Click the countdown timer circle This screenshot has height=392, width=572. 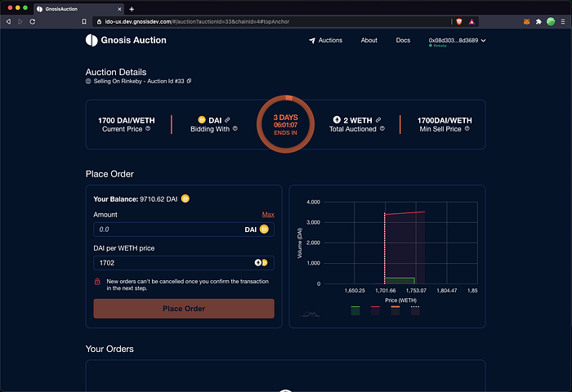(x=286, y=124)
